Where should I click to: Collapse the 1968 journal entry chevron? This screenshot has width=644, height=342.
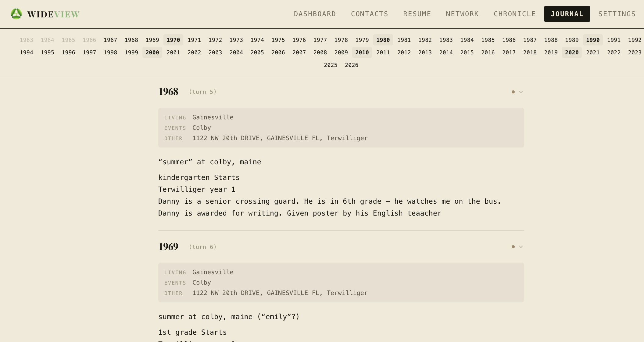[x=521, y=92]
